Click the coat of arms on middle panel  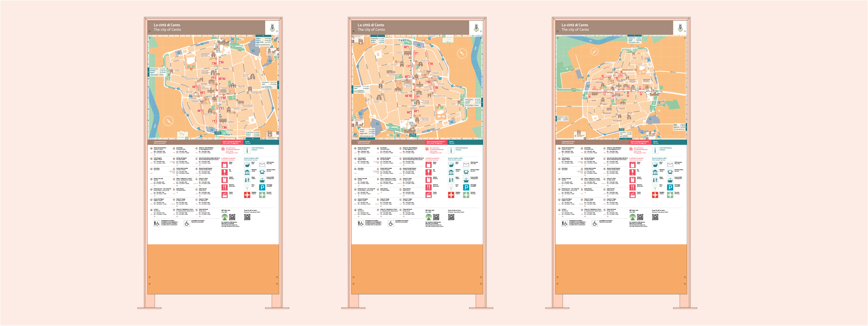tap(476, 27)
